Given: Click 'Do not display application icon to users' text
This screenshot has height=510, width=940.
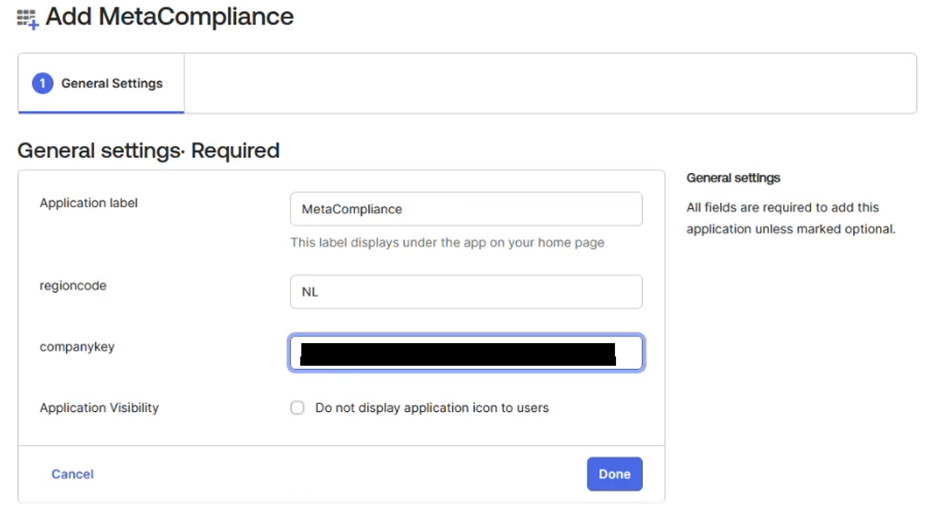Looking at the screenshot, I should pyautogui.click(x=432, y=408).
